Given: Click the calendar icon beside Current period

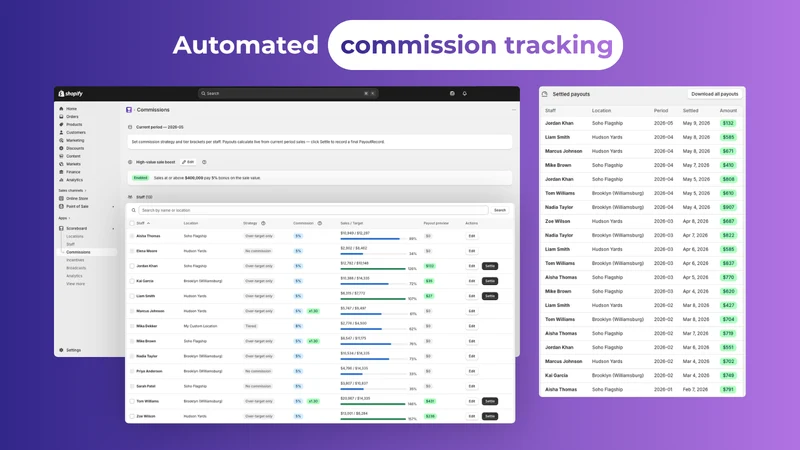Looking at the screenshot, I should tap(130, 127).
